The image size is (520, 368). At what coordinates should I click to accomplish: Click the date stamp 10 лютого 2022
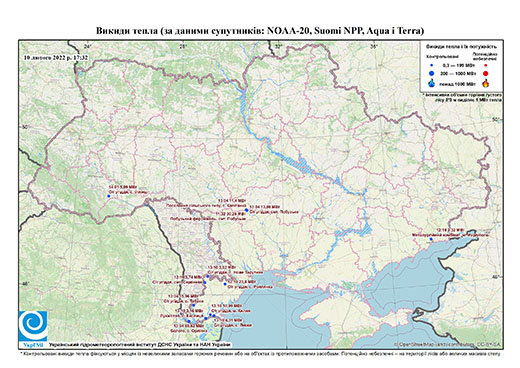coord(56,57)
